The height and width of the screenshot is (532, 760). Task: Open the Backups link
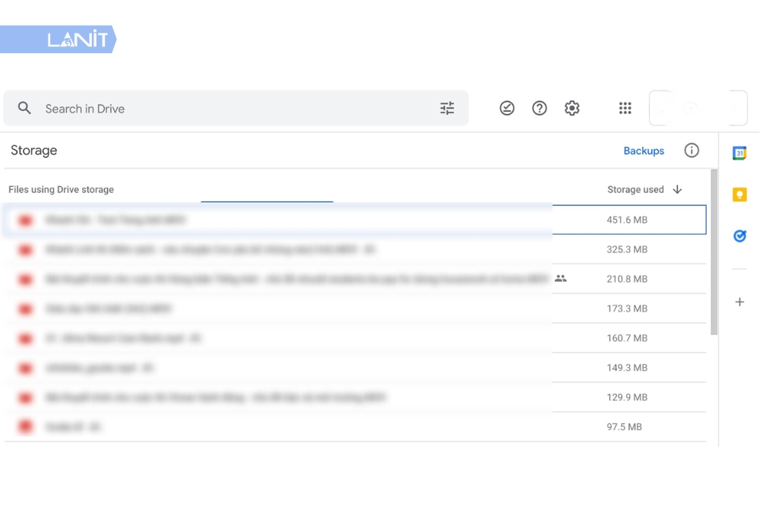[644, 150]
